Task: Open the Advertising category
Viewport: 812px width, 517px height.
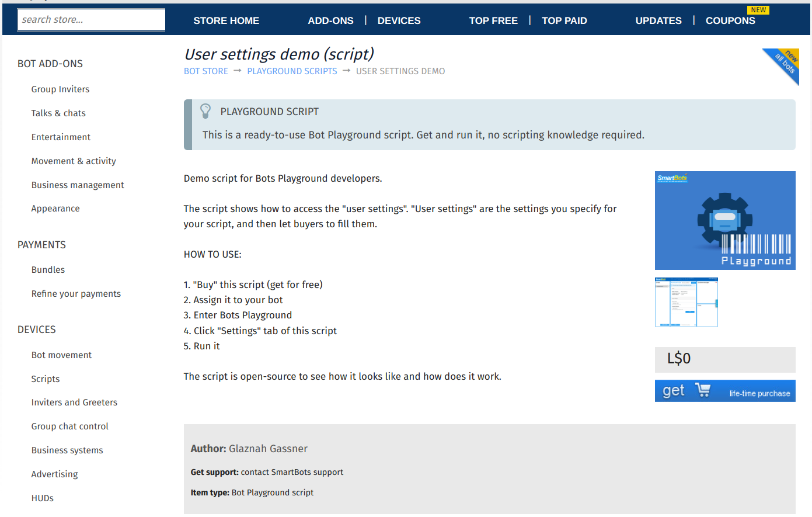Action: coord(54,474)
